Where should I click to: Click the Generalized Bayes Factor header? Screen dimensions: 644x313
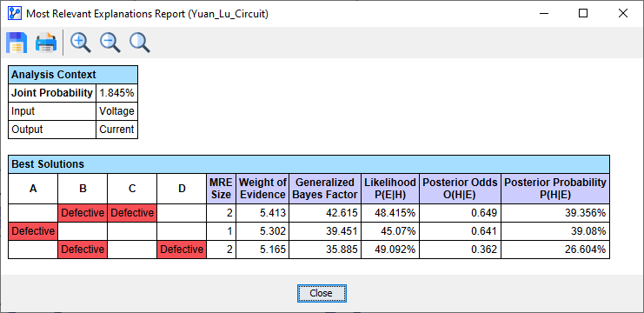click(325, 189)
